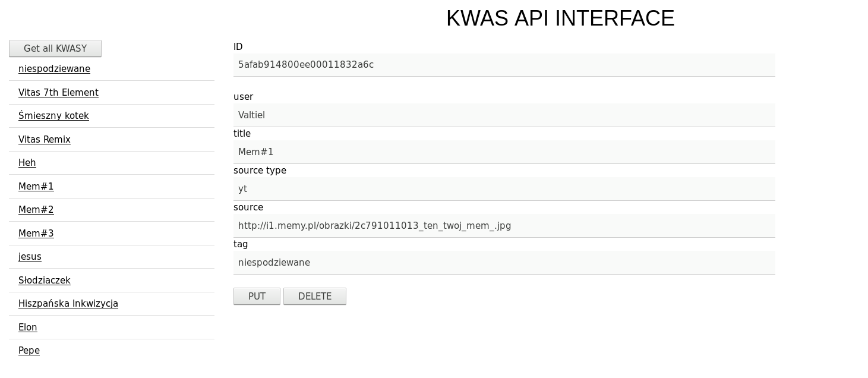Click the Get all KWASY button
The width and height of the screenshot is (868, 378).
[55, 49]
